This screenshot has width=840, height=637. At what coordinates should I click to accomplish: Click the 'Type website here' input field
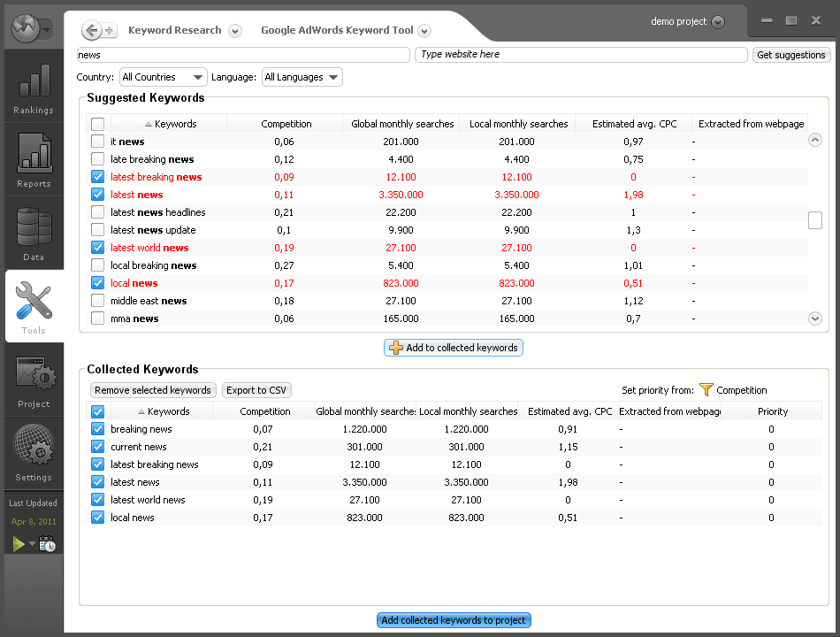(581, 55)
